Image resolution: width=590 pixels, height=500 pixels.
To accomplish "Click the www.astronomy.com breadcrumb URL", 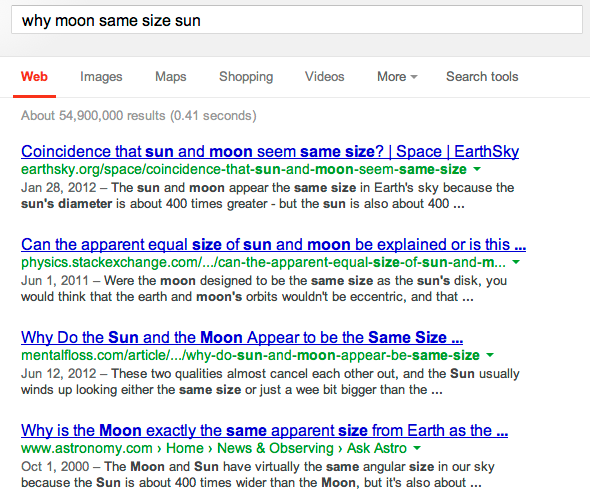I will pos(87,448).
